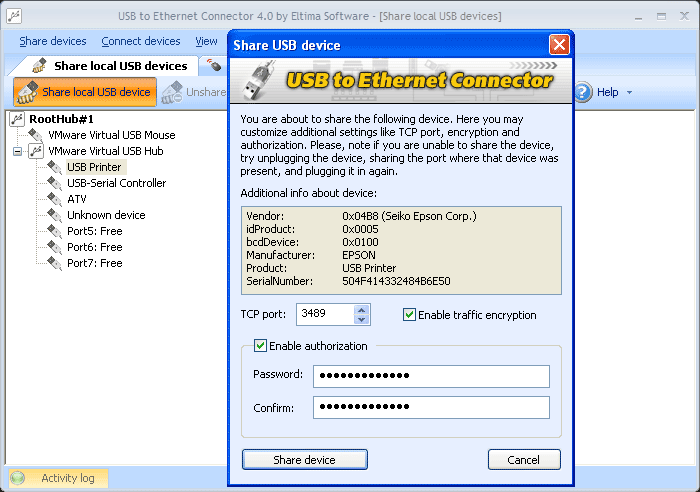The height and width of the screenshot is (492, 700).
Task: Maximize the main application window
Action: [661, 17]
